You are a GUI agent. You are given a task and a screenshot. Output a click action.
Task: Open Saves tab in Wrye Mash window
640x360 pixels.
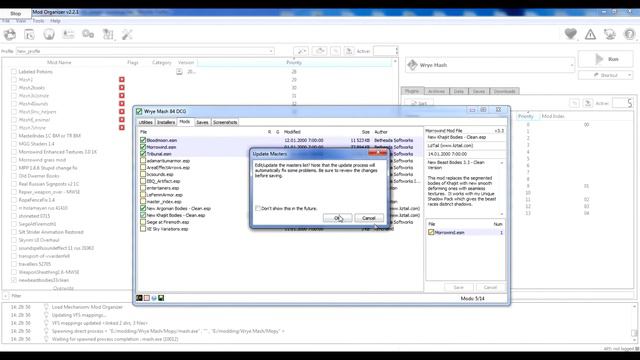point(202,122)
